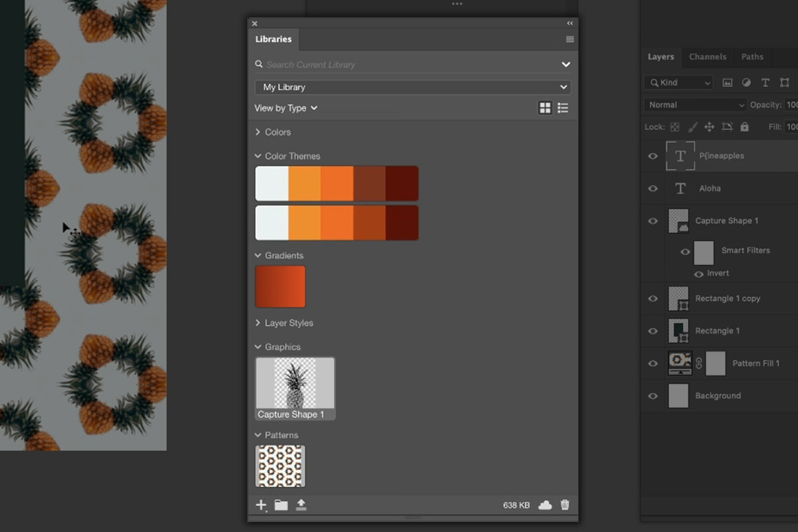Delete the selected library item
This screenshot has width=798, height=532.
click(565, 505)
